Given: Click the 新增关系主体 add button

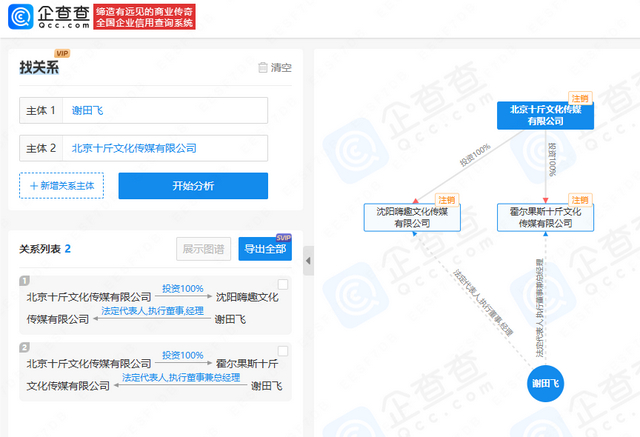Looking at the screenshot, I should pos(61,186).
